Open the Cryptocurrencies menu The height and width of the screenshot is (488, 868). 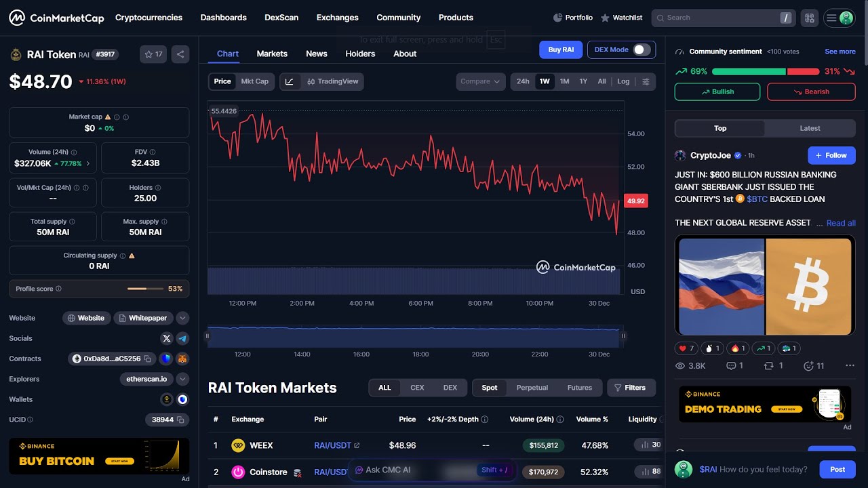[149, 18]
